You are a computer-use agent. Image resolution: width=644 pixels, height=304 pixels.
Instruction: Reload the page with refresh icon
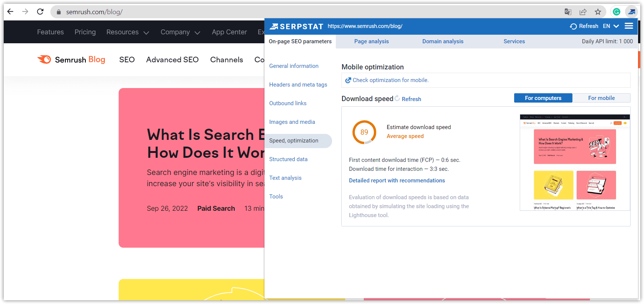40,12
